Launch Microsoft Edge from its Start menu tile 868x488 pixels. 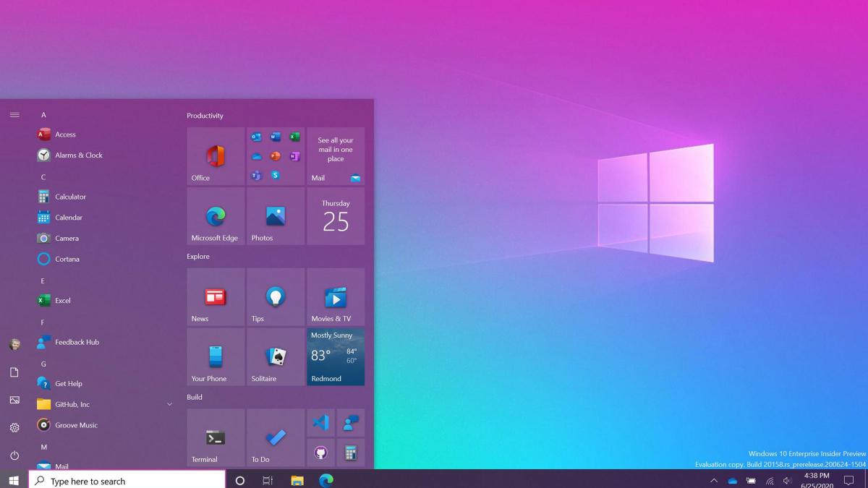click(x=215, y=216)
